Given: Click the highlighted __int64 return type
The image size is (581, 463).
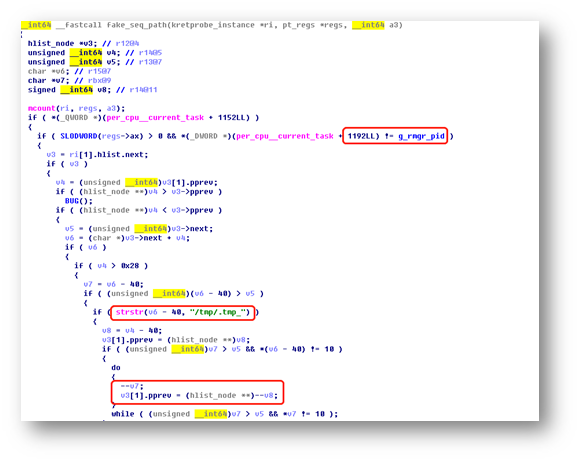Looking at the screenshot, I should (x=36, y=25).
